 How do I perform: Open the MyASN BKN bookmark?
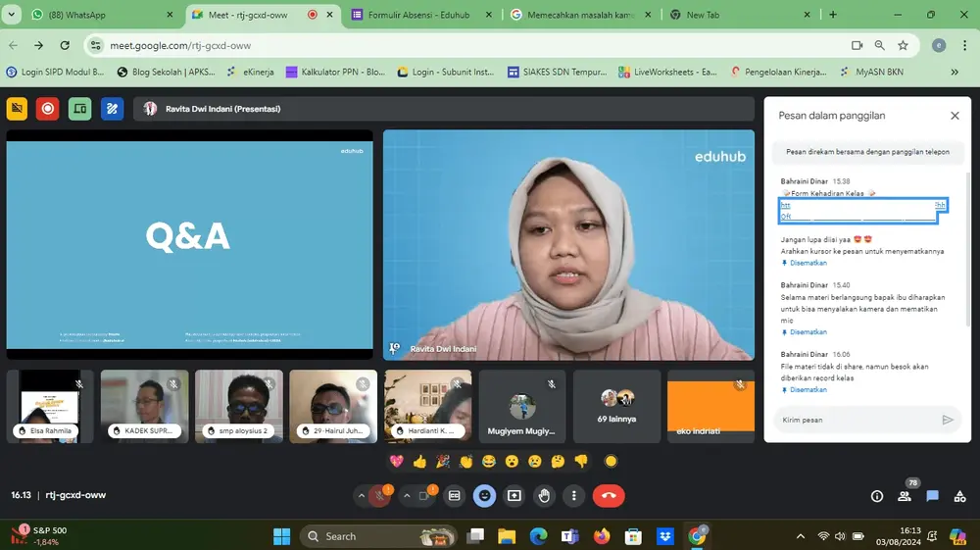click(x=872, y=72)
